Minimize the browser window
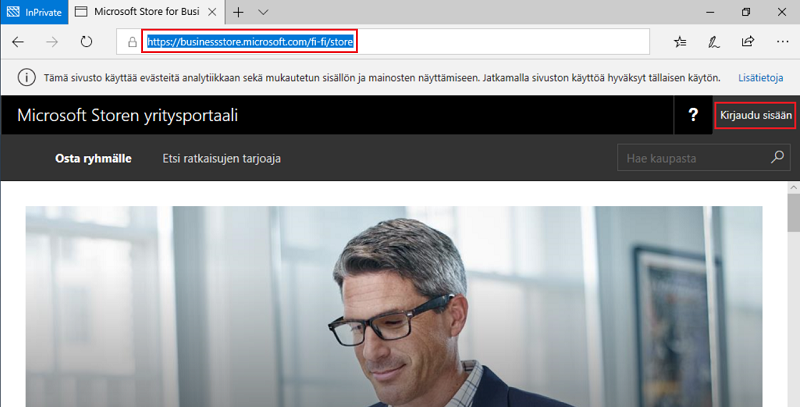This screenshot has width=800, height=407. click(710, 12)
